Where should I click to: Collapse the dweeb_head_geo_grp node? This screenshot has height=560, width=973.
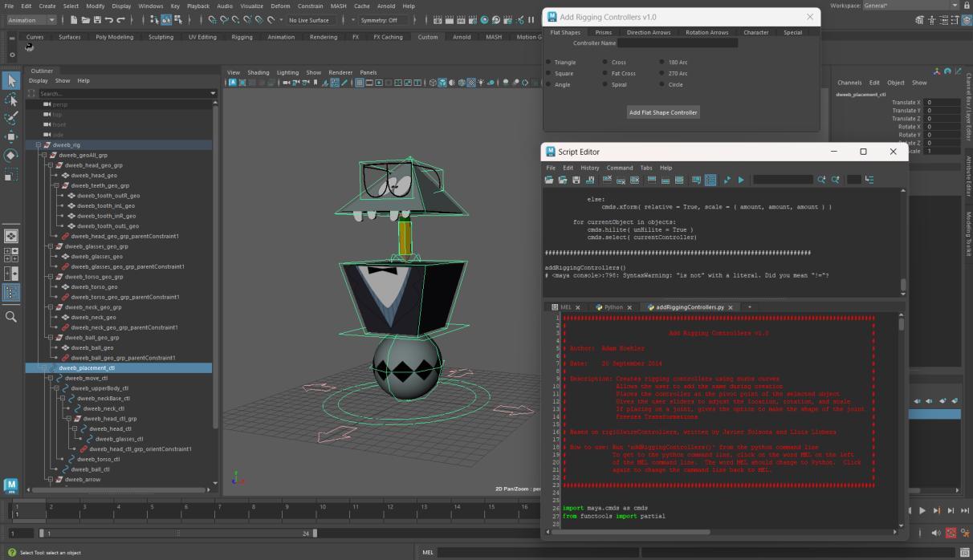[50, 165]
